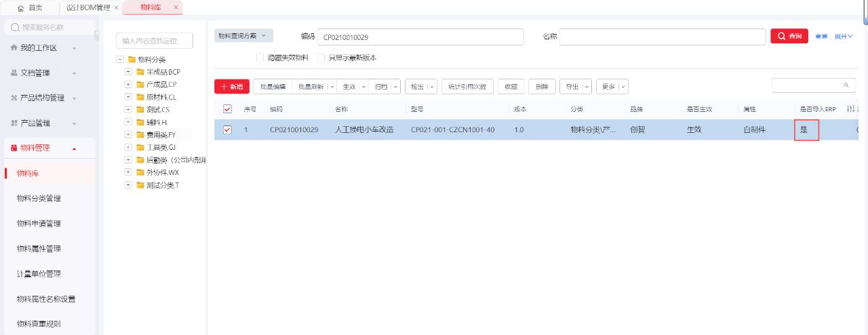Click the column settings icon in table header
This screenshot has height=335, width=868.
point(850,109)
